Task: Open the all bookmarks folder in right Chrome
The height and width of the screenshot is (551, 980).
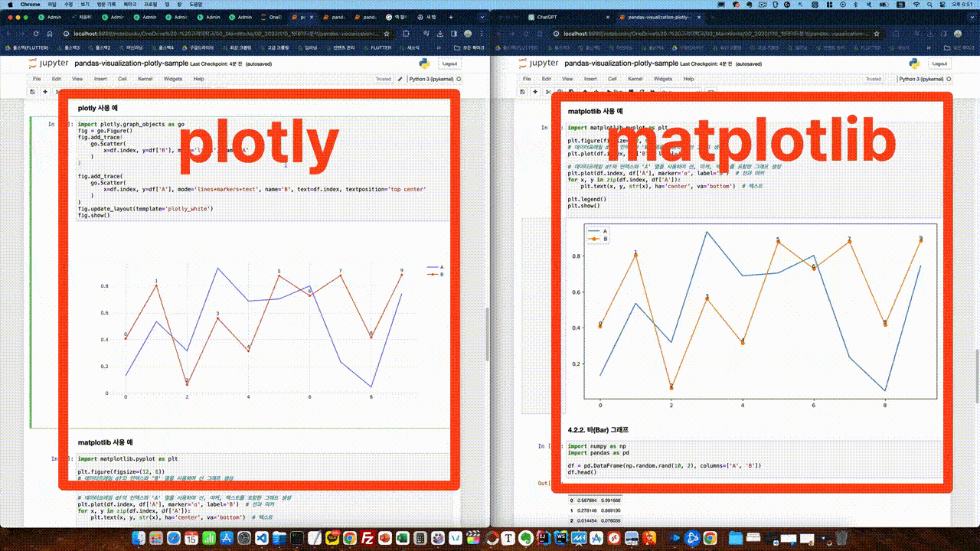Action: click(960, 47)
